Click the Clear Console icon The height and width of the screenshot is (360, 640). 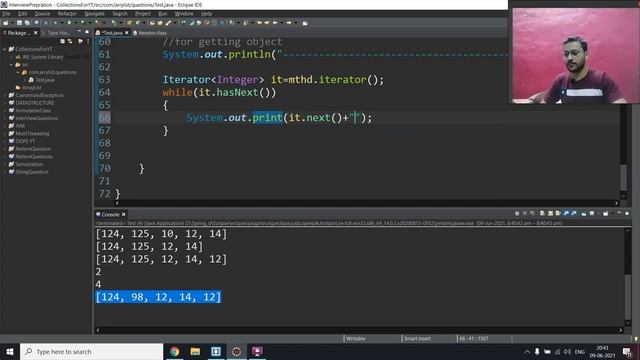pyautogui.click(x=542, y=213)
